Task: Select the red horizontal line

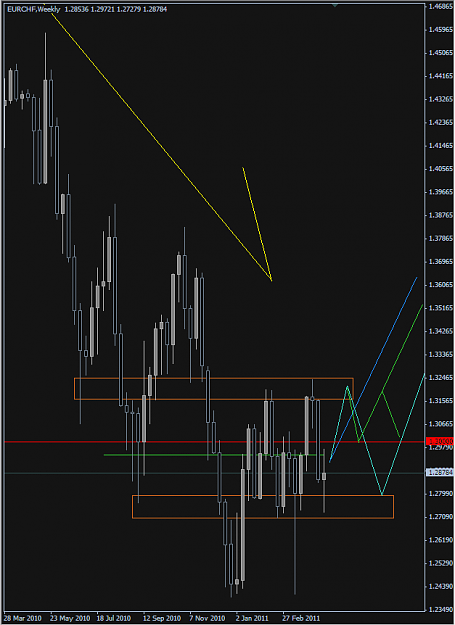Action: [x=213, y=442]
